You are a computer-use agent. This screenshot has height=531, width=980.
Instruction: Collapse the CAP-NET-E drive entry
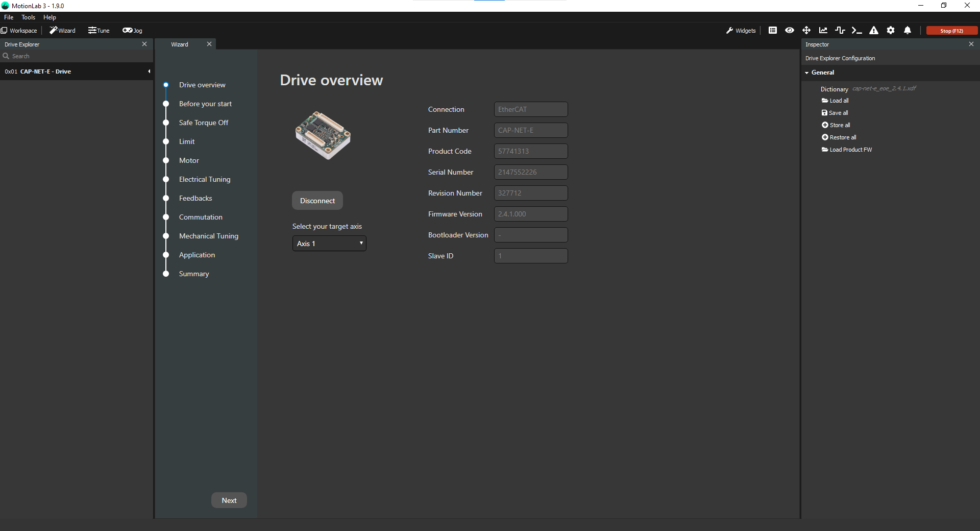(149, 71)
